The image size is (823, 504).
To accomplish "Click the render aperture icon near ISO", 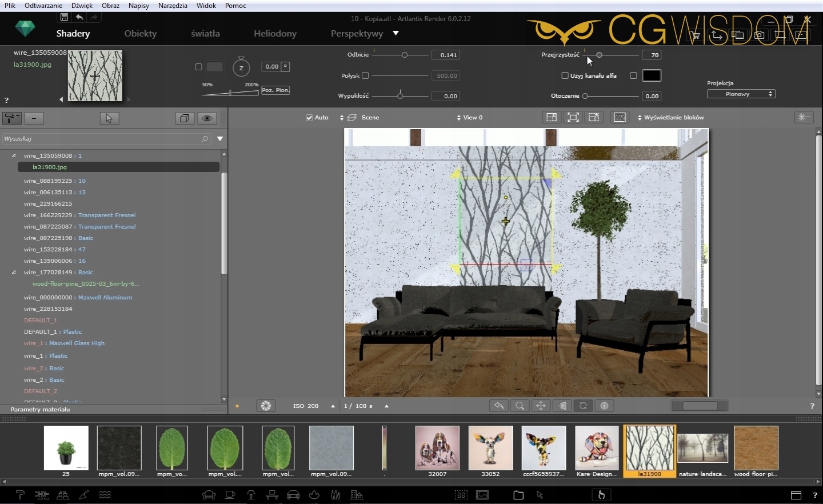I will click(x=266, y=406).
